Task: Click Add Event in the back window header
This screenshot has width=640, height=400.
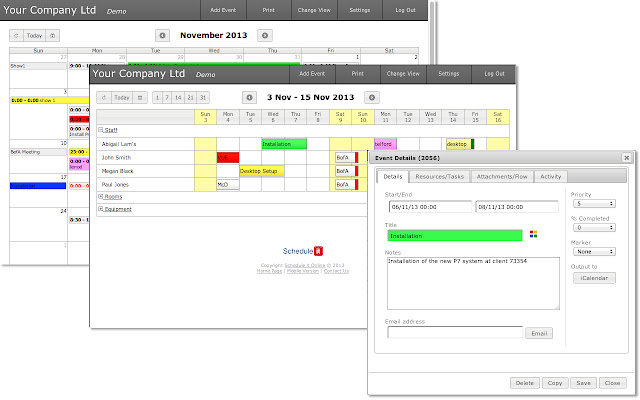Action: (223, 10)
